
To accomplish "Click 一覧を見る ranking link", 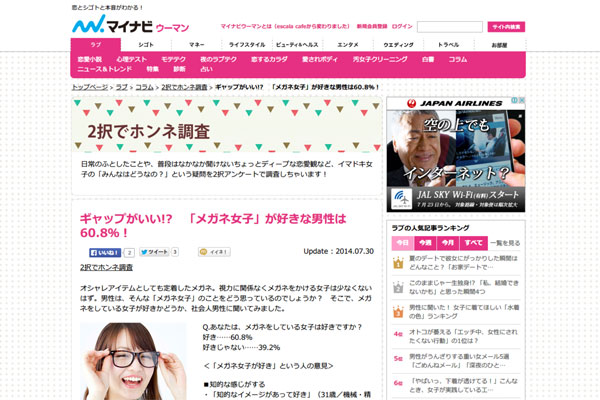I will 505,243.
